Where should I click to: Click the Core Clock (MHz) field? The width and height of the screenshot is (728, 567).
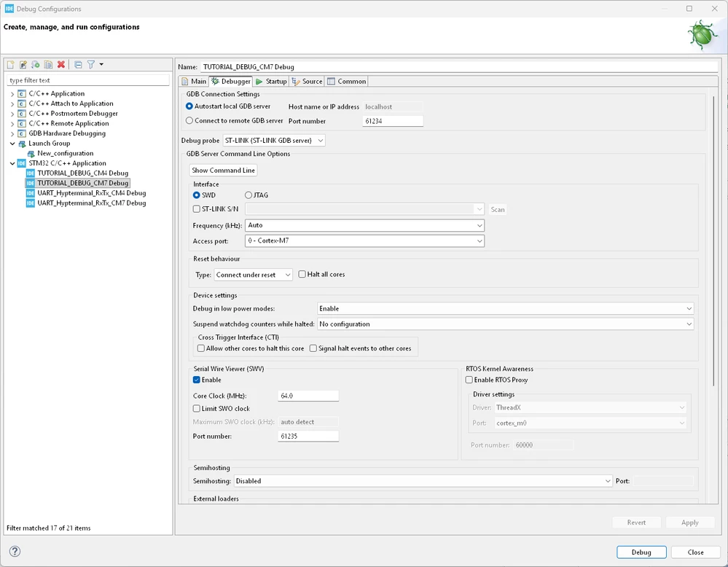tap(308, 396)
